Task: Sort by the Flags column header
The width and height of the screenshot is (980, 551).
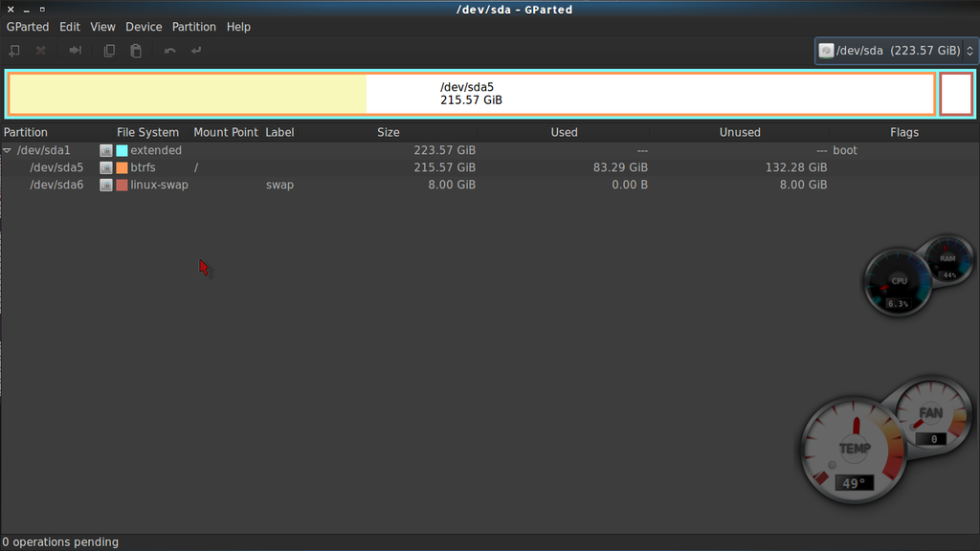Action: (x=903, y=132)
